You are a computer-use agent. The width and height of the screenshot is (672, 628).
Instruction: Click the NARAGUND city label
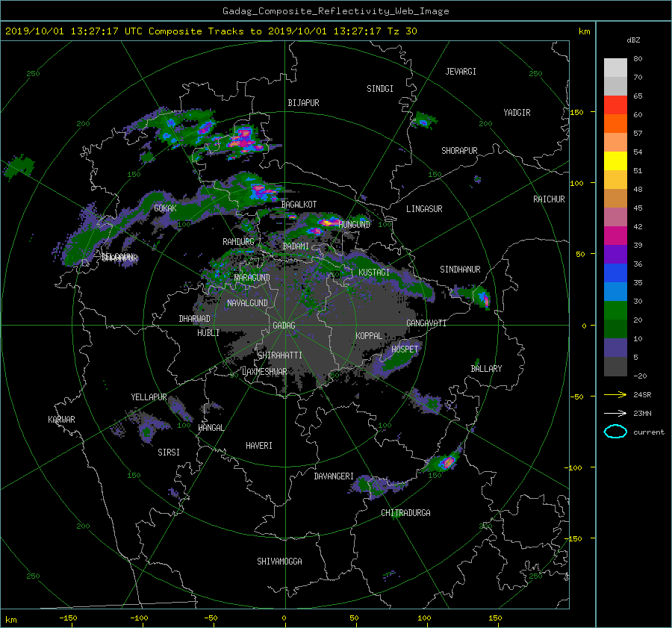coord(252,277)
